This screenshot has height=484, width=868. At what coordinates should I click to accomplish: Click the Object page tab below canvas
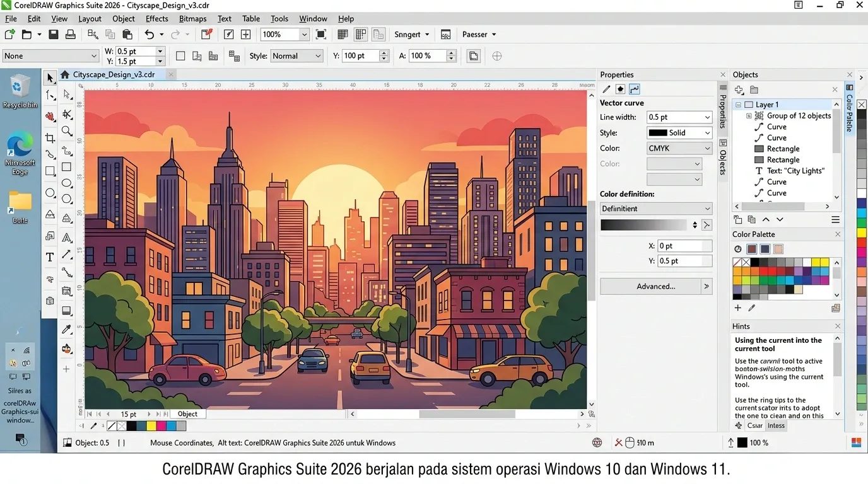click(187, 414)
